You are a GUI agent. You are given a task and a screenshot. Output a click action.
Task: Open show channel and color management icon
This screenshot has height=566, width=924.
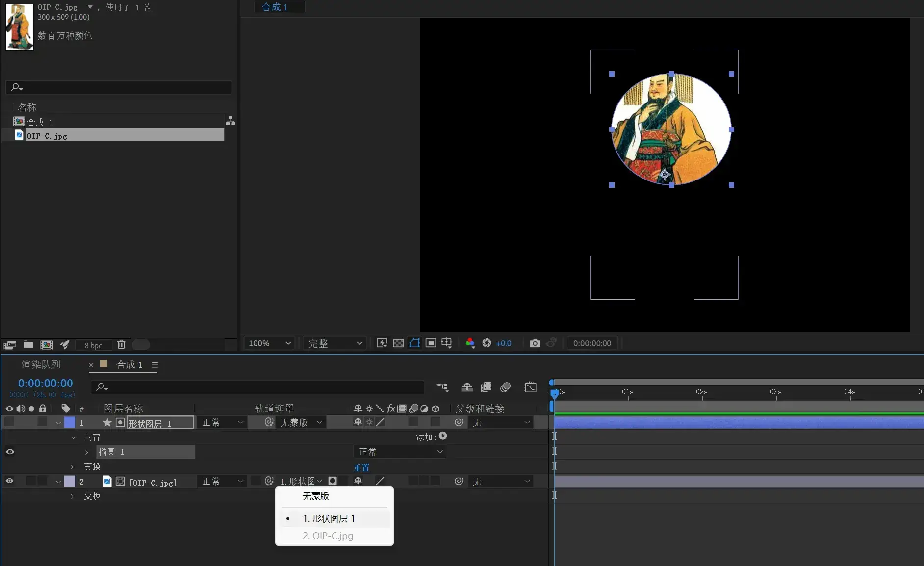[x=470, y=343]
